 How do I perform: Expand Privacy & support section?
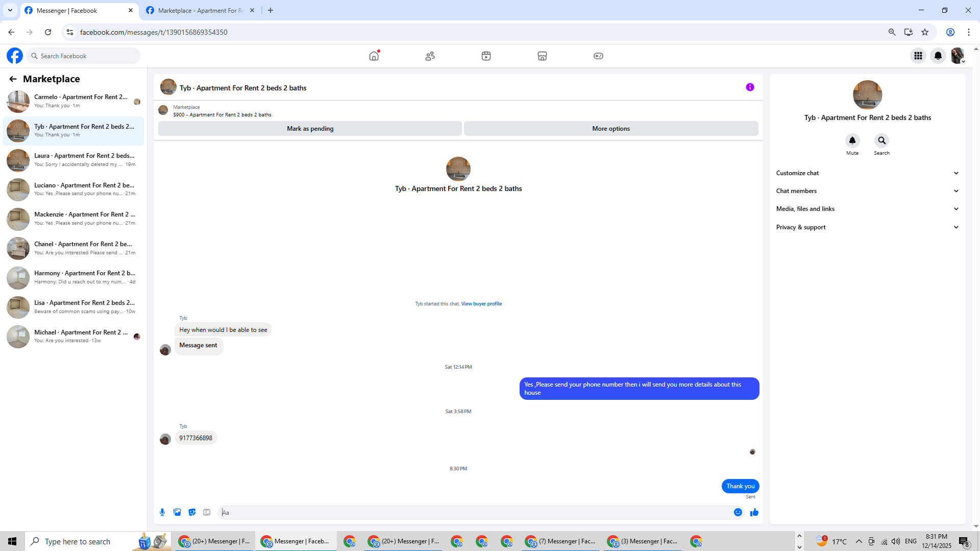click(x=867, y=227)
